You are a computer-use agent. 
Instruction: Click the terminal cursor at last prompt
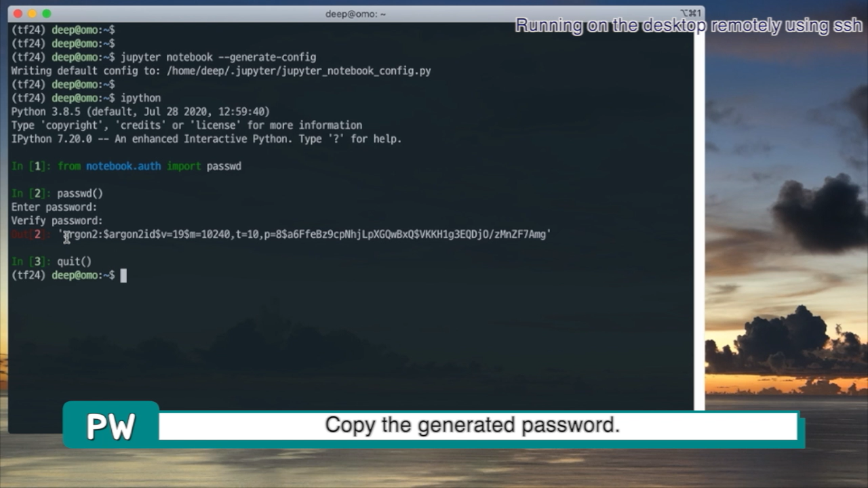[x=123, y=275]
